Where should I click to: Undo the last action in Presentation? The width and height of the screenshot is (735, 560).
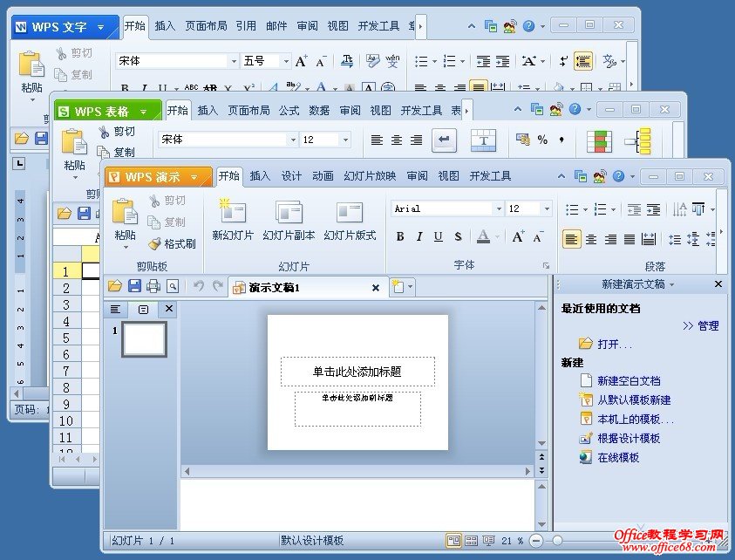click(x=199, y=285)
